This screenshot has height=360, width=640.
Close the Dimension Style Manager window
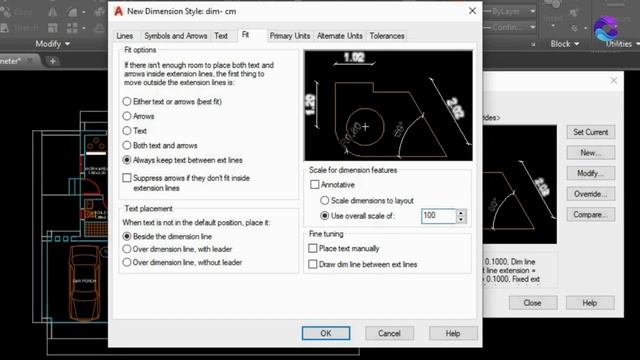click(614, 81)
